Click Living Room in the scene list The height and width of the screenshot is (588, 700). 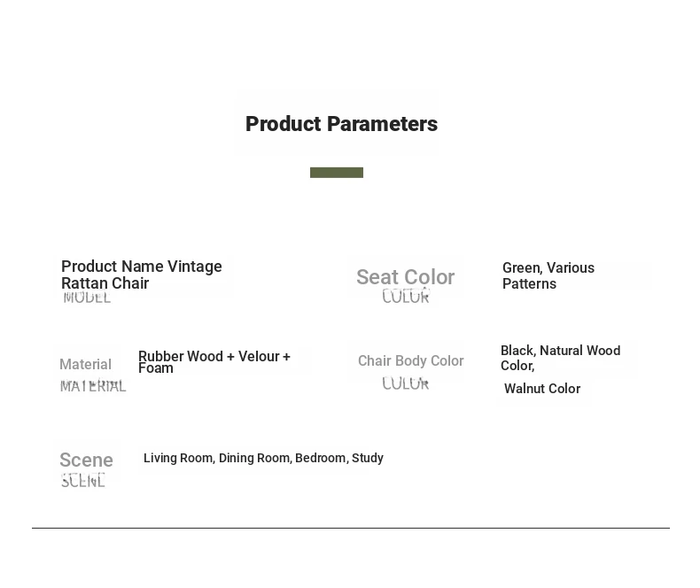click(x=178, y=458)
